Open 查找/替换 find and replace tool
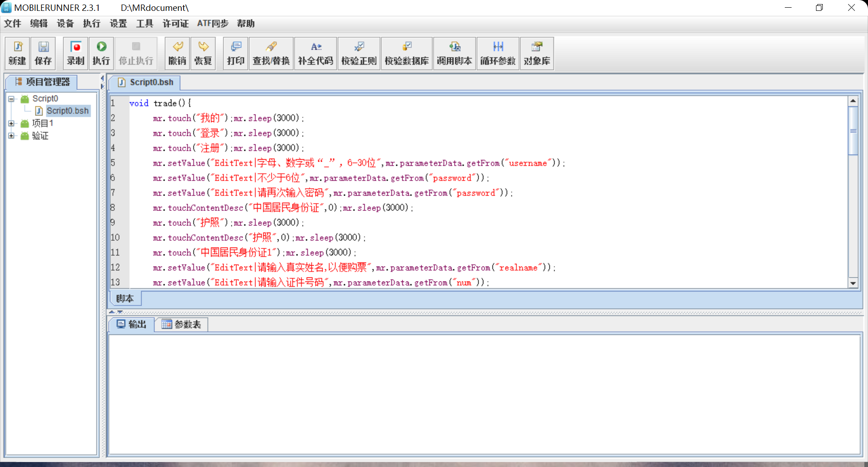868x467 pixels. [x=271, y=53]
